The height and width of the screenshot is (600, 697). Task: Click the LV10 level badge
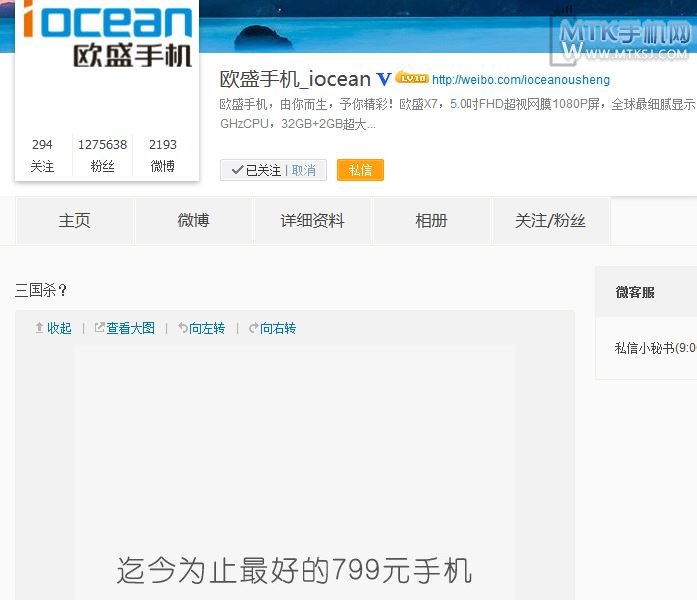[x=412, y=77]
